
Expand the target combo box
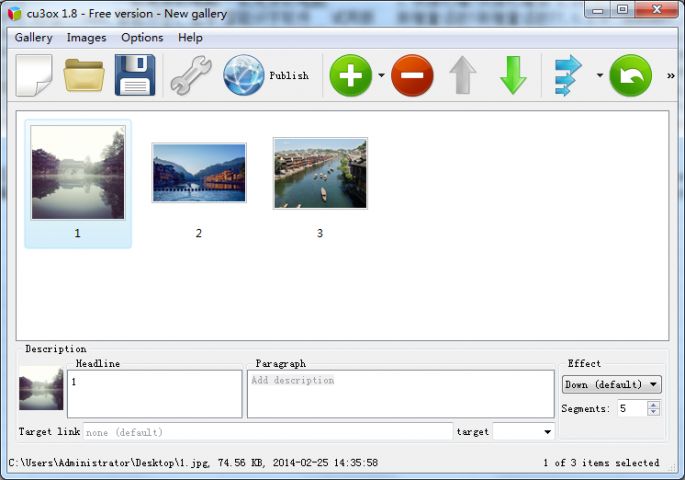point(547,432)
